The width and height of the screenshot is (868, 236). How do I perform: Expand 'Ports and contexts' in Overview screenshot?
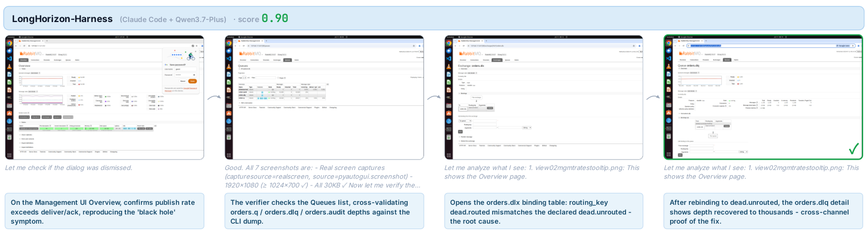(x=27, y=139)
